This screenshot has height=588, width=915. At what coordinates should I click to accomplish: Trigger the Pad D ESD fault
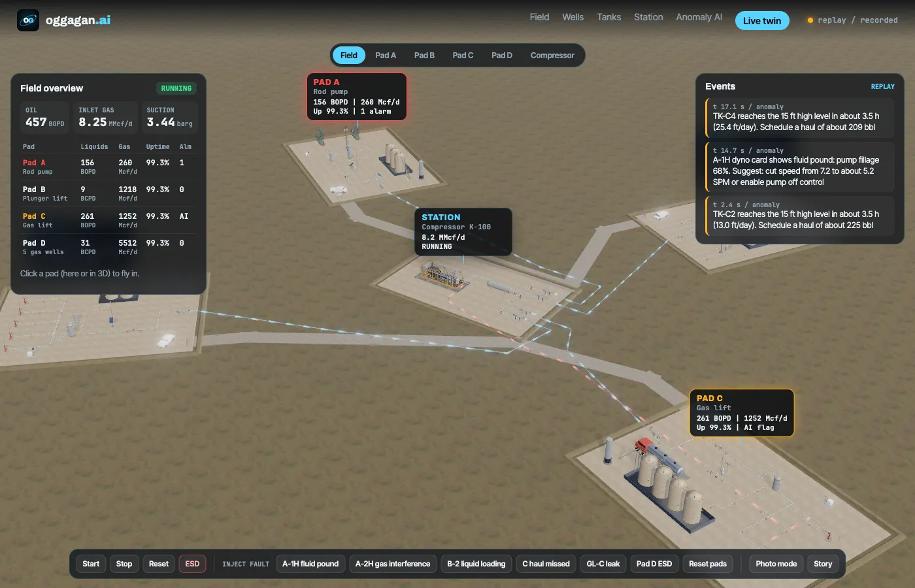[654, 564]
